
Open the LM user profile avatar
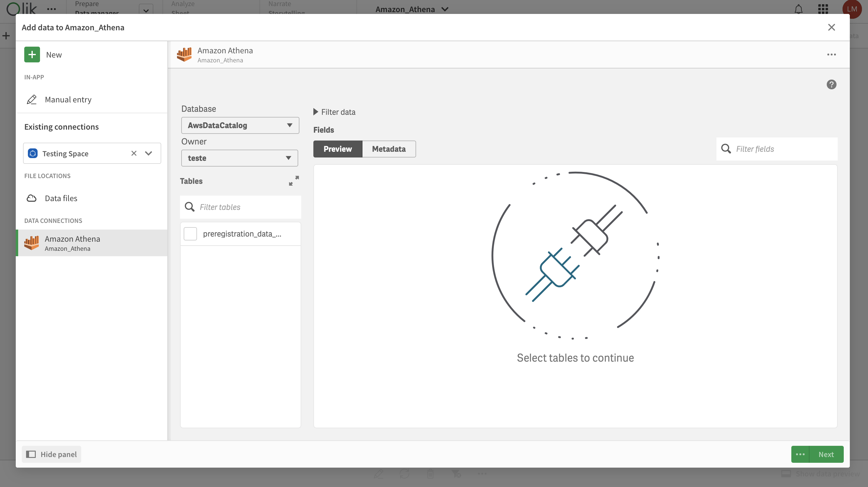click(x=852, y=9)
